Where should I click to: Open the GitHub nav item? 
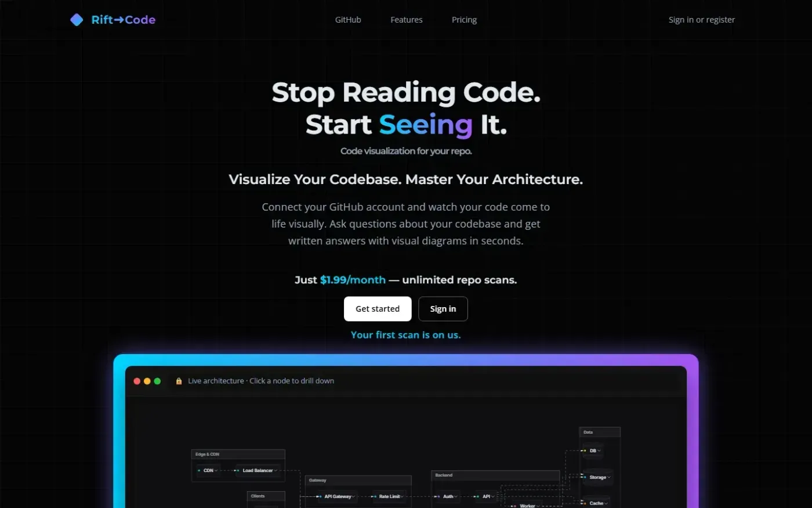pos(348,20)
